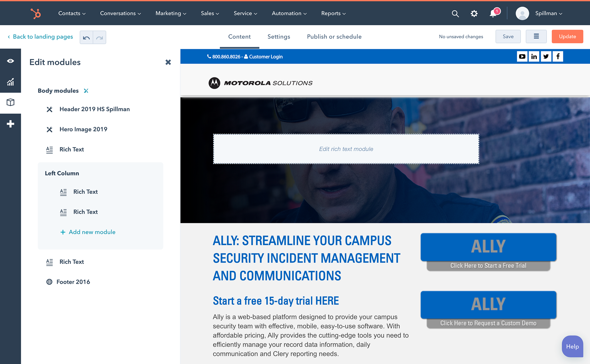Image resolution: width=590 pixels, height=364 pixels.
Task: Click the Edit rich text module box
Action: [346, 149]
